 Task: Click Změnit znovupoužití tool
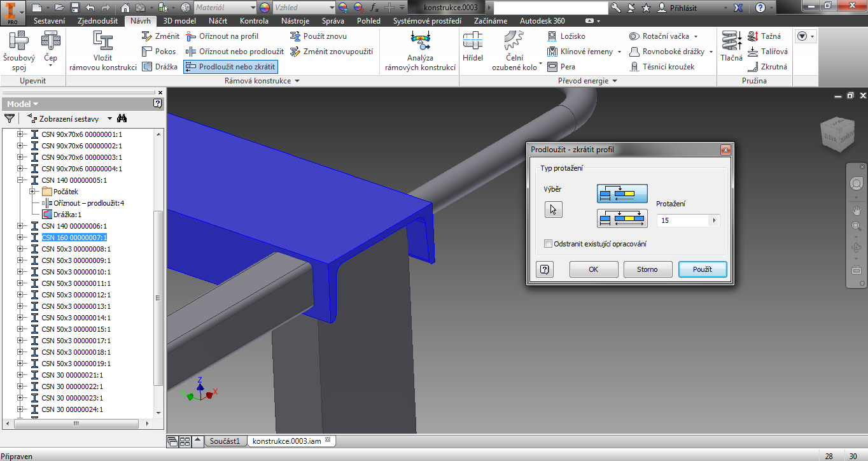[332, 52]
